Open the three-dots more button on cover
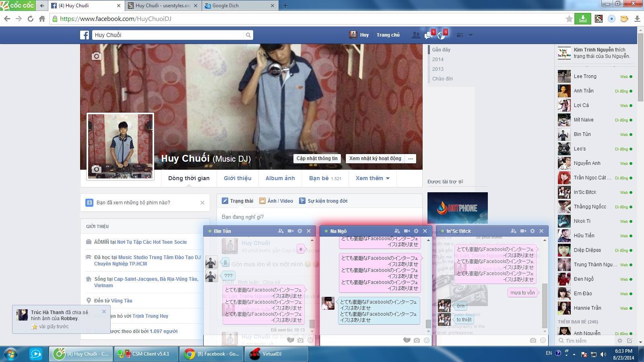Viewport: 644px width, 362px height. click(x=411, y=158)
